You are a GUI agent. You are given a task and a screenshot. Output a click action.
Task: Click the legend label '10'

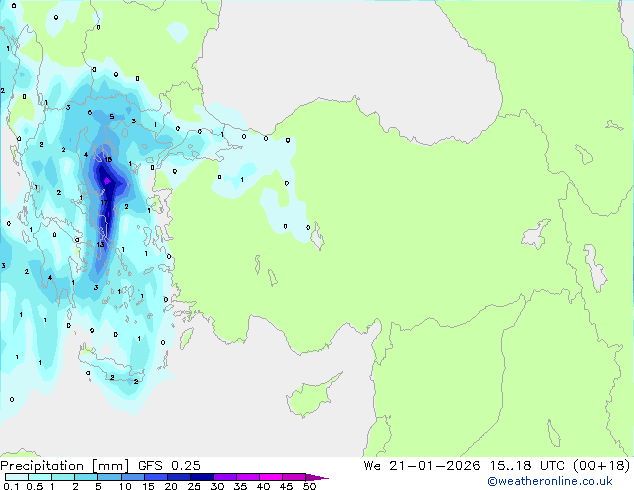(125, 486)
